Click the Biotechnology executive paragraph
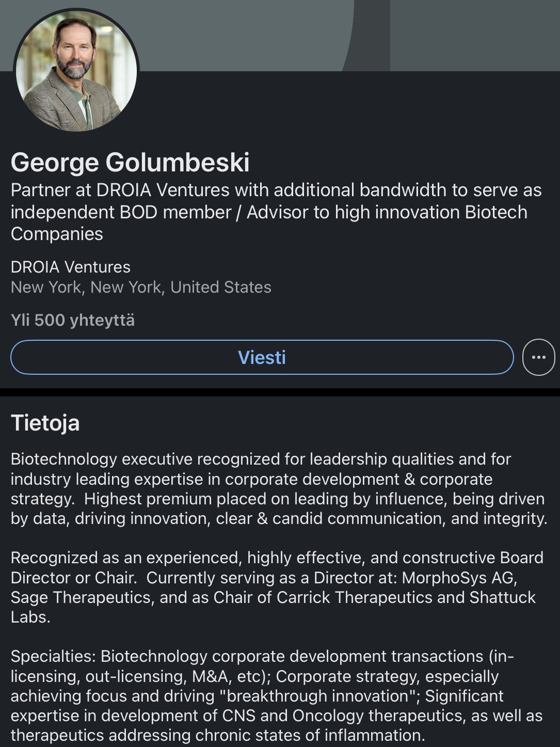This screenshot has width=560, height=747. pyautogui.click(x=279, y=488)
